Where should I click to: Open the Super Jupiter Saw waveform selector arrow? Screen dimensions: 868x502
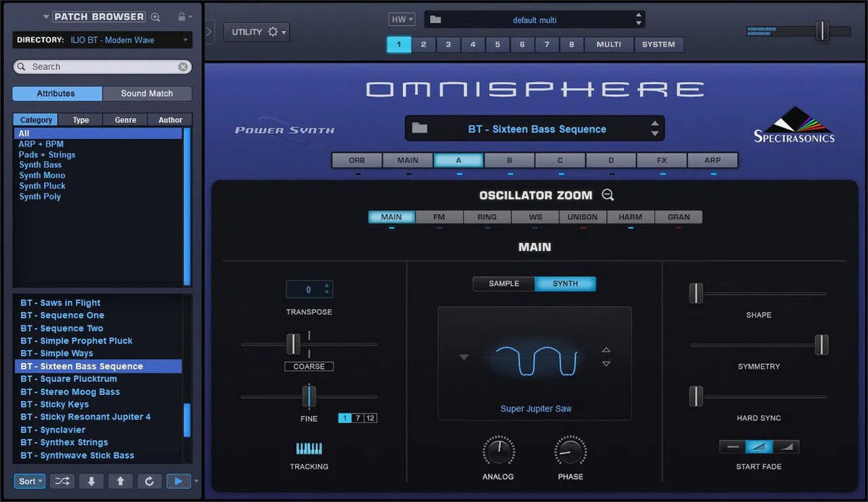coord(464,357)
